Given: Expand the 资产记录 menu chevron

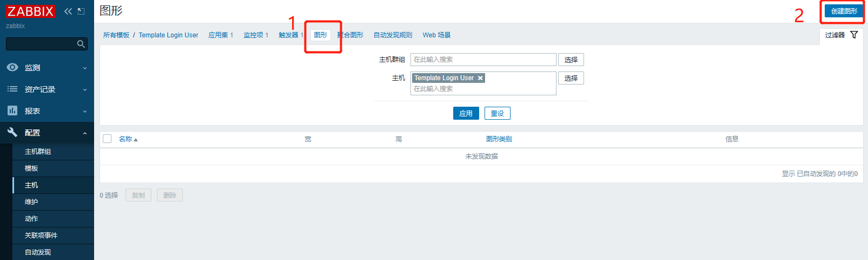Looking at the screenshot, I should tap(85, 90).
